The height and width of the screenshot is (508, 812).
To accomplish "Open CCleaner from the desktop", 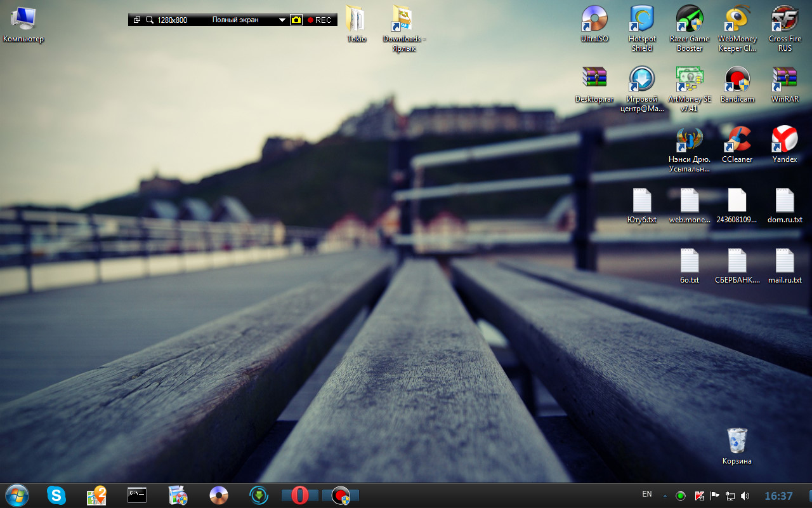I will tap(737, 145).
